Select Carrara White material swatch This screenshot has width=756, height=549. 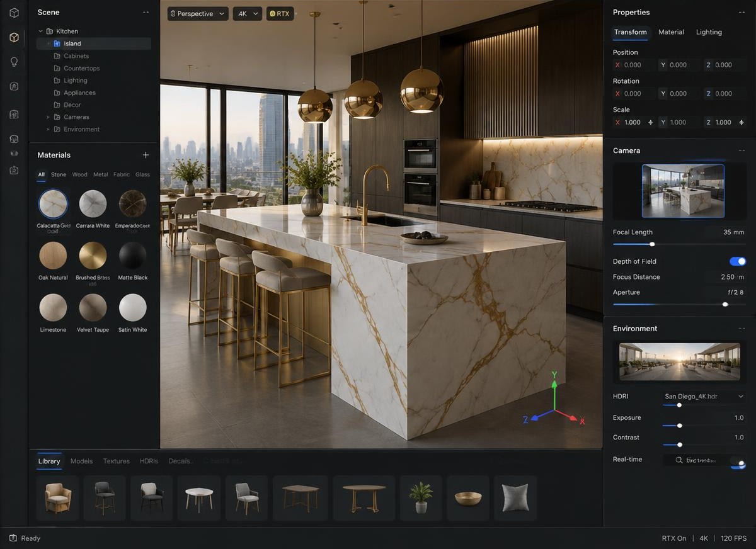[x=93, y=203]
